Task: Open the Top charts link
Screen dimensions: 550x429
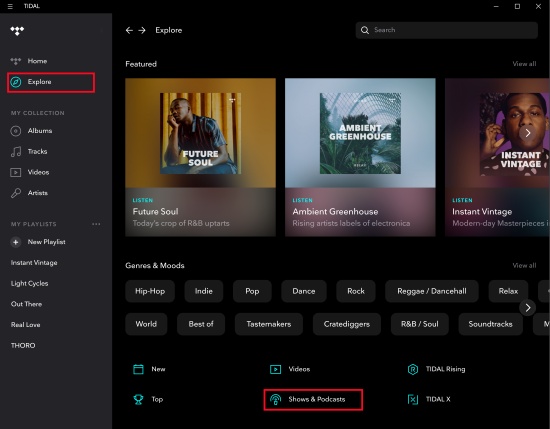Action: [x=157, y=399]
